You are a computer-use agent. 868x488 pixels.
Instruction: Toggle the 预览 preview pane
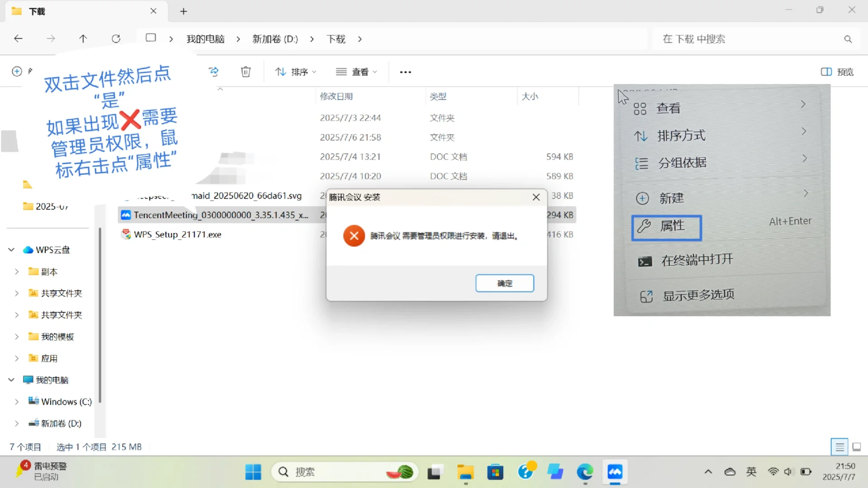pos(836,71)
